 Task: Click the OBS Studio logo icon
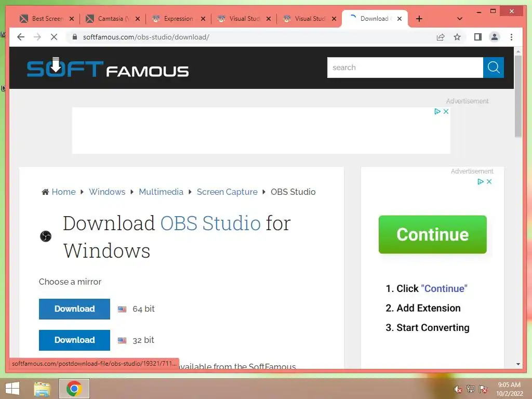tap(46, 236)
